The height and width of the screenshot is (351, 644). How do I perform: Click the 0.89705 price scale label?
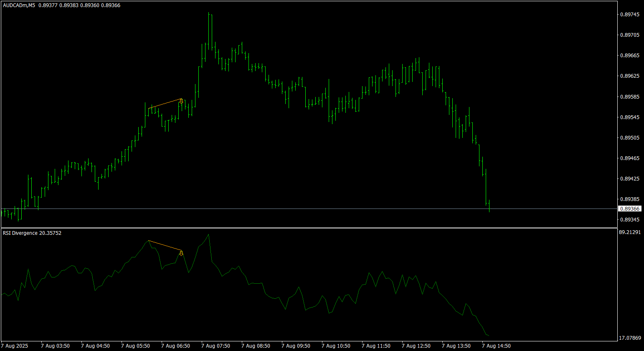(630, 35)
